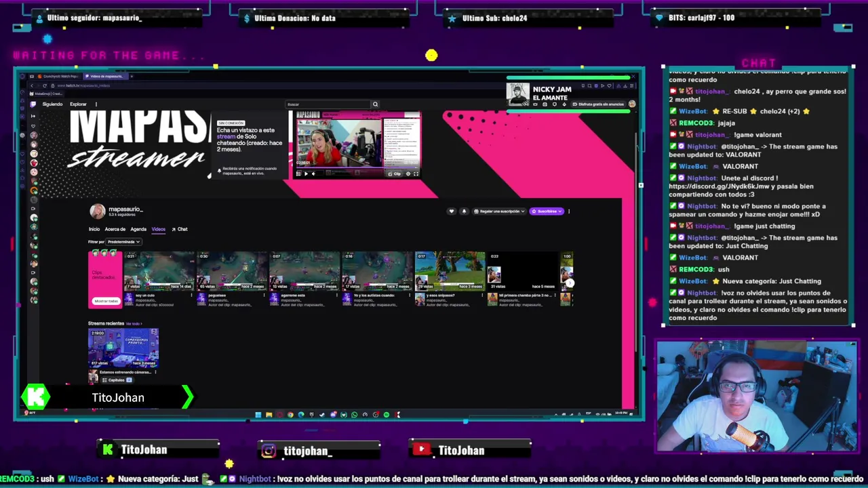This screenshot has width=868, height=488.
Task: Click the mapasaurio_ channel avatar
Action: [98, 211]
